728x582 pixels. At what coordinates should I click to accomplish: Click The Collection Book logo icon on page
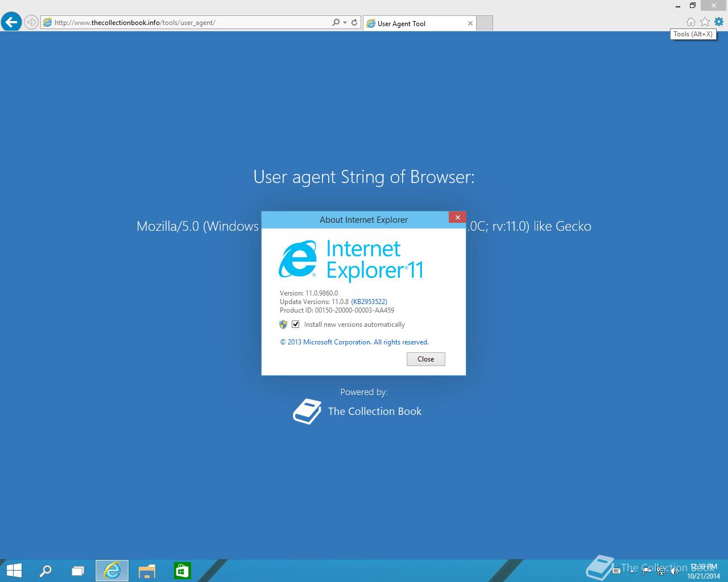(307, 411)
